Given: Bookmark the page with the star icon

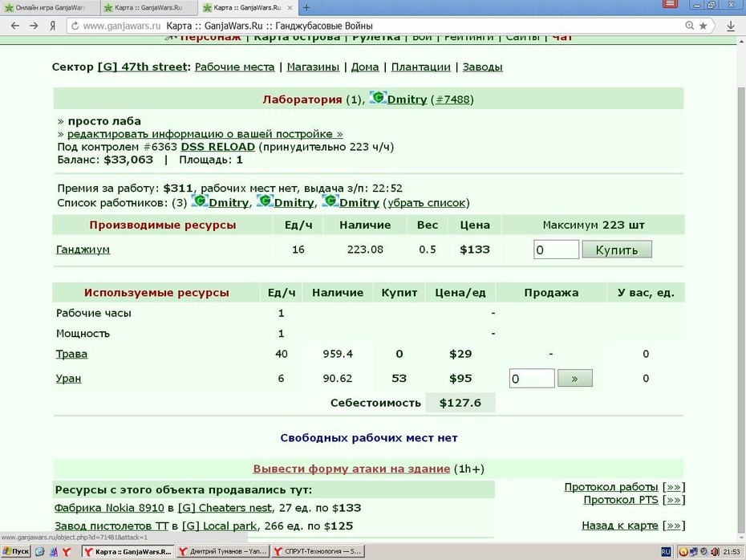Looking at the screenshot, I should (703, 26).
